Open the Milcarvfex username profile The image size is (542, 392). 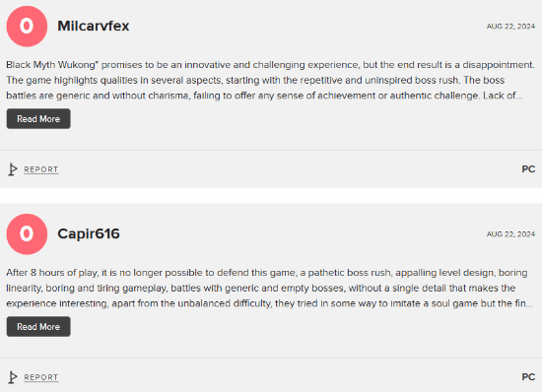(x=94, y=26)
